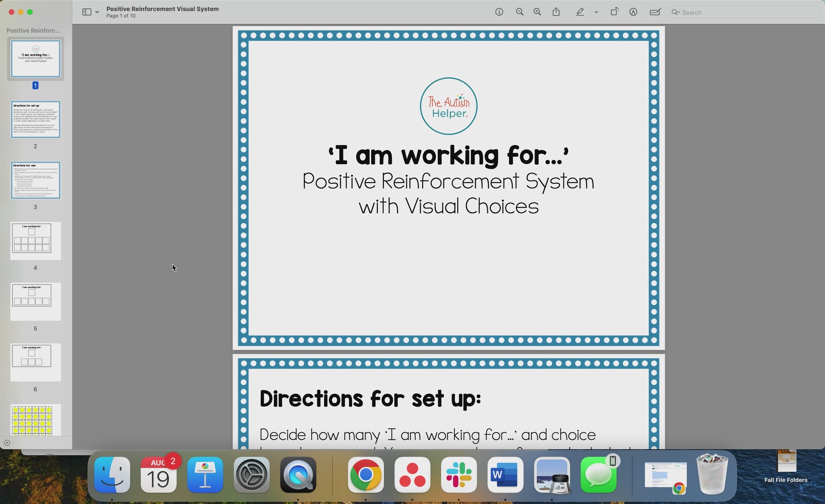Image resolution: width=825 pixels, height=504 pixels.
Task: Open Slack from the Dock
Action: 459,475
